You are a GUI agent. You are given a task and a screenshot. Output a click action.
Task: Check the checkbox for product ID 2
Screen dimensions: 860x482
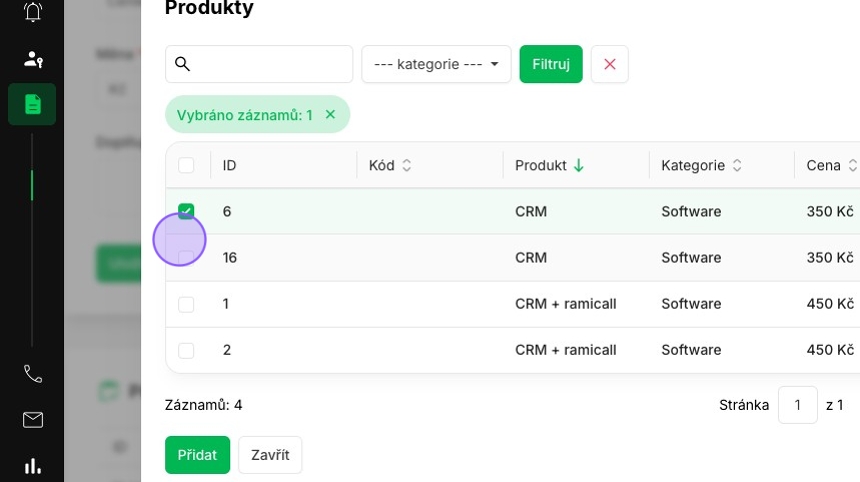[x=186, y=350]
